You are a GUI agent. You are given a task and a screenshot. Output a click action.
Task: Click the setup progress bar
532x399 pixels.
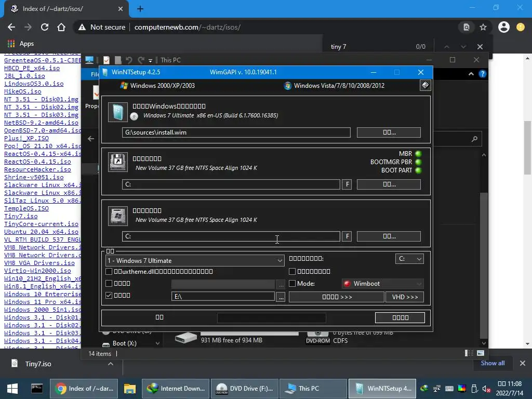click(x=271, y=317)
